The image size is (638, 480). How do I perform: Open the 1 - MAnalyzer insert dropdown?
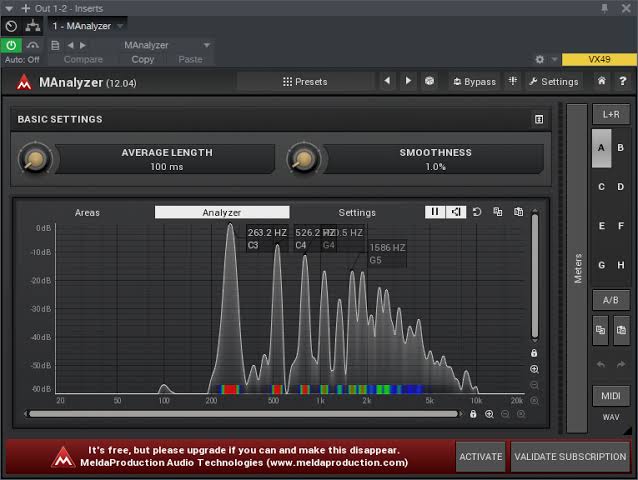(x=88, y=26)
